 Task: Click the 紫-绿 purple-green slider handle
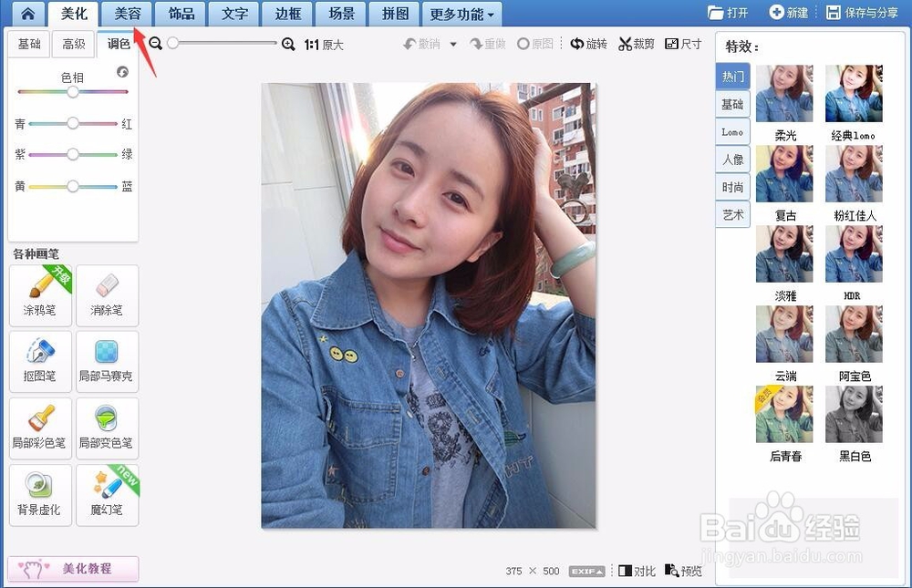click(x=73, y=154)
